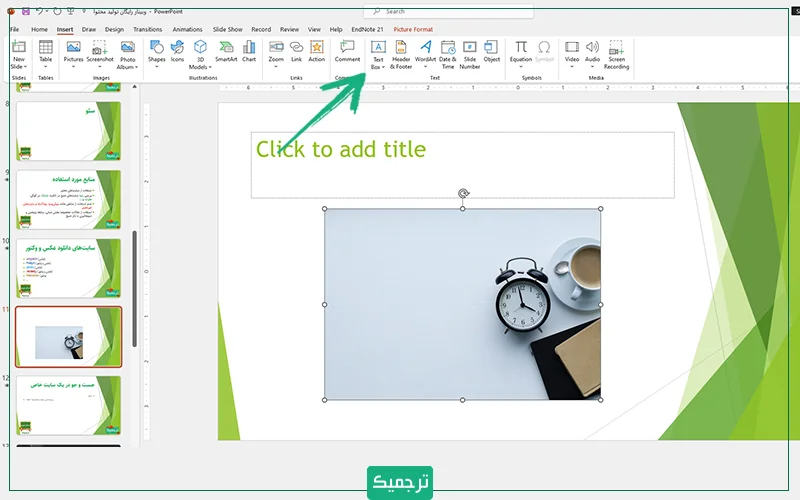The height and width of the screenshot is (500, 800).
Task: Switch to the Home tab
Action: point(39,29)
